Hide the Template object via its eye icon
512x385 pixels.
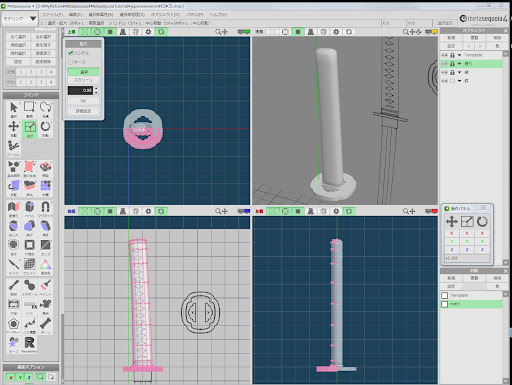click(444, 55)
